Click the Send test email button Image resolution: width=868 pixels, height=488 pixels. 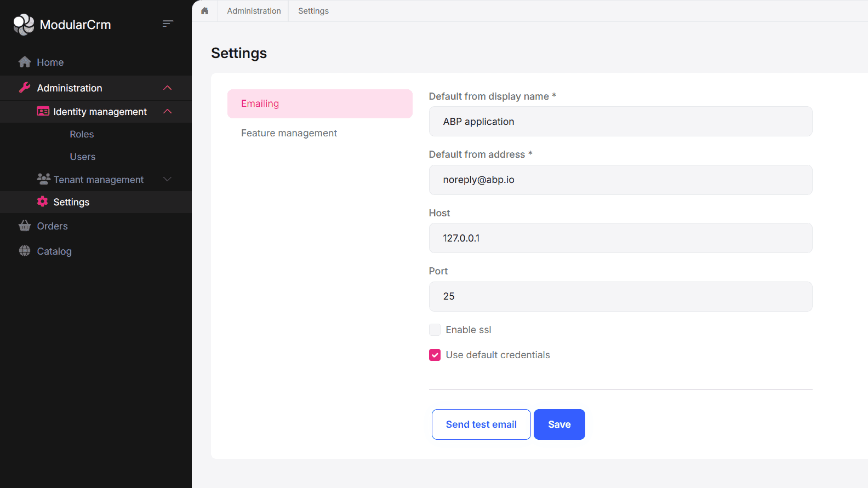click(481, 424)
